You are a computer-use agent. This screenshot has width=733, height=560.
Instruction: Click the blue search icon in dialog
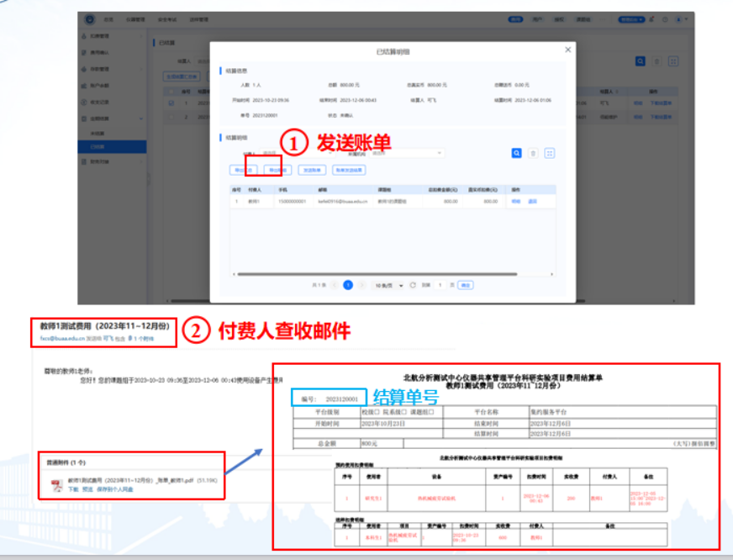coord(517,153)
